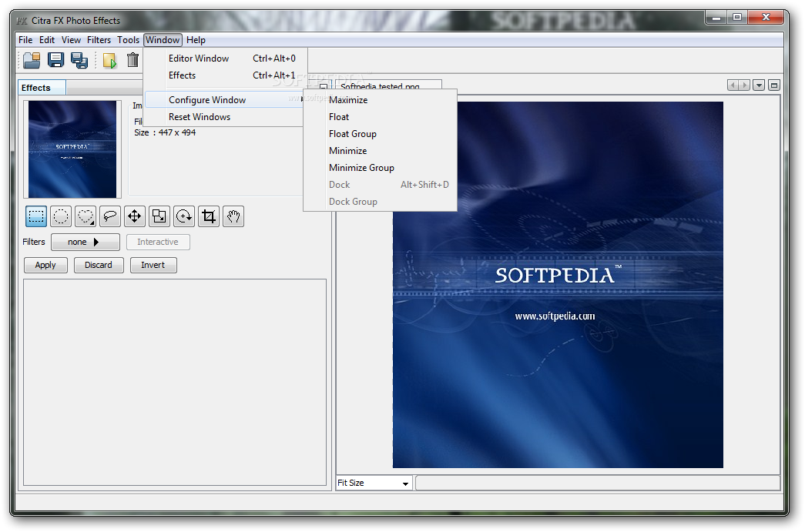The image size is (805, 532).
Task: Click the Save floppy disk icon
Action: pos(55,61)
